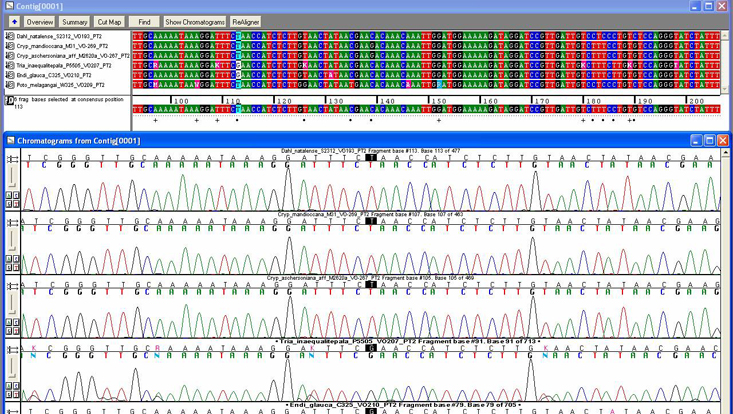733x414 pixels.
Task: Click the Contig[0001] window title icon
Action: point(9,6)
